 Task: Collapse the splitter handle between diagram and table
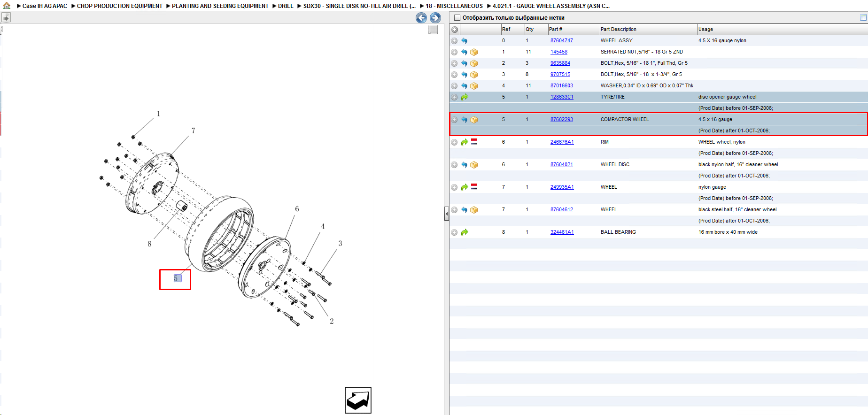coord(446,214)
